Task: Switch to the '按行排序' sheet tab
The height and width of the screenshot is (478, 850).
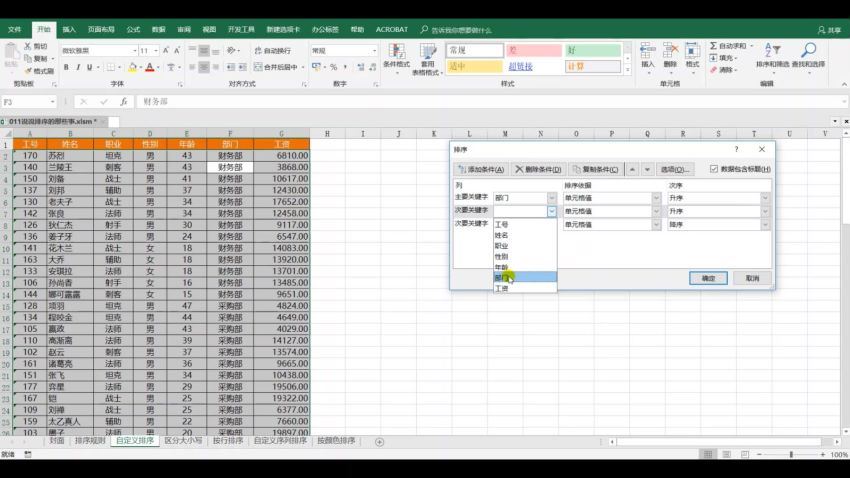Action: tap(227, 440)
